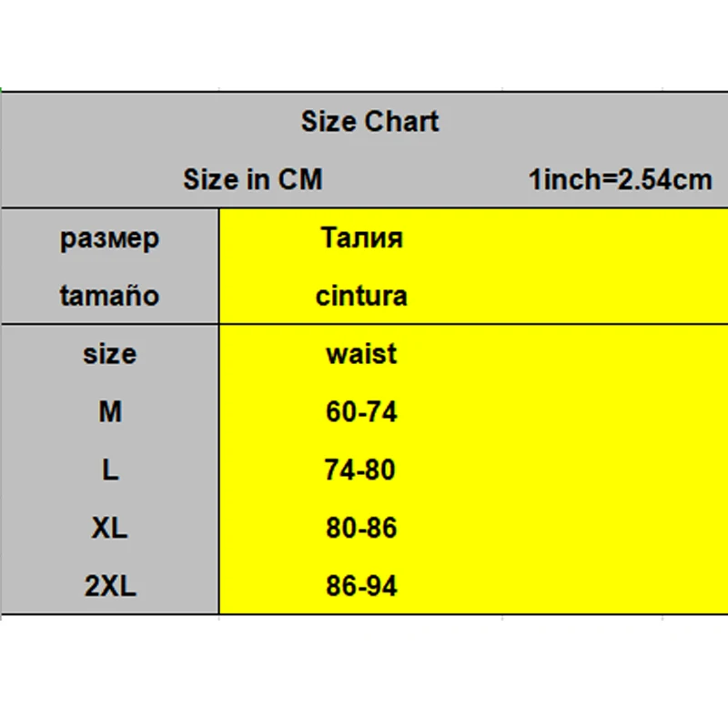Click the size "L" cell
Viewport: 728px width, 728px height.
point(109,470)
